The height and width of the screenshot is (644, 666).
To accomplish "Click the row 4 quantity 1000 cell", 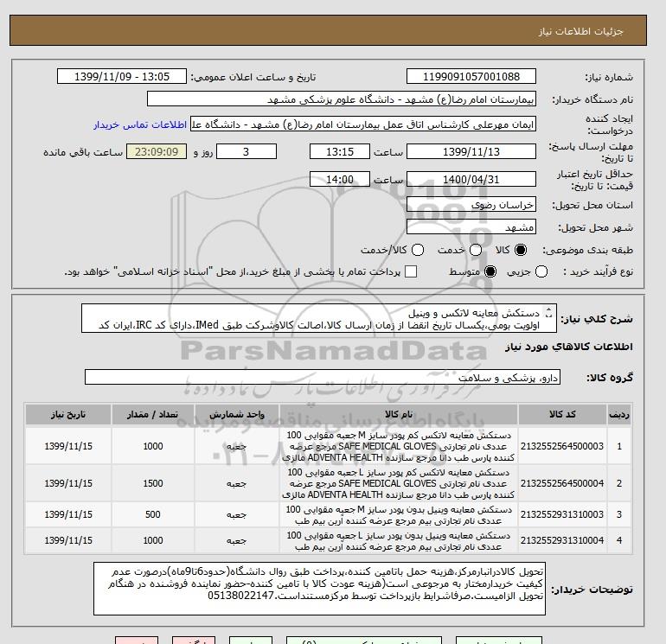I will pyautogui.click(x=153, y=540).
